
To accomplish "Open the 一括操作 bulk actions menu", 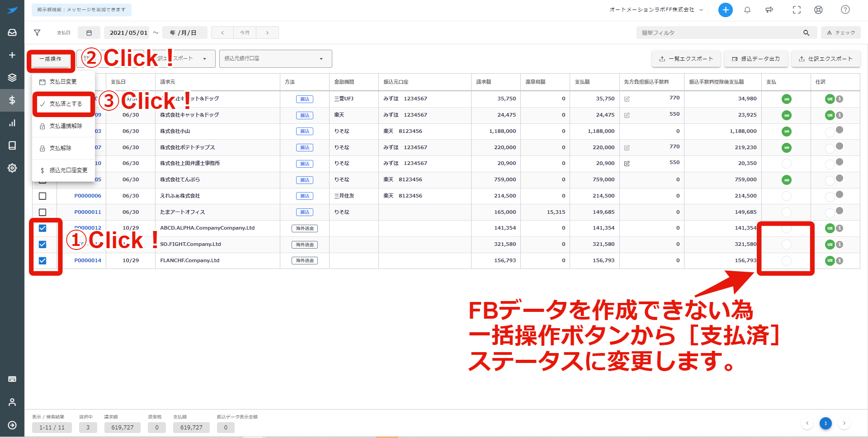I will click(51, 59).
